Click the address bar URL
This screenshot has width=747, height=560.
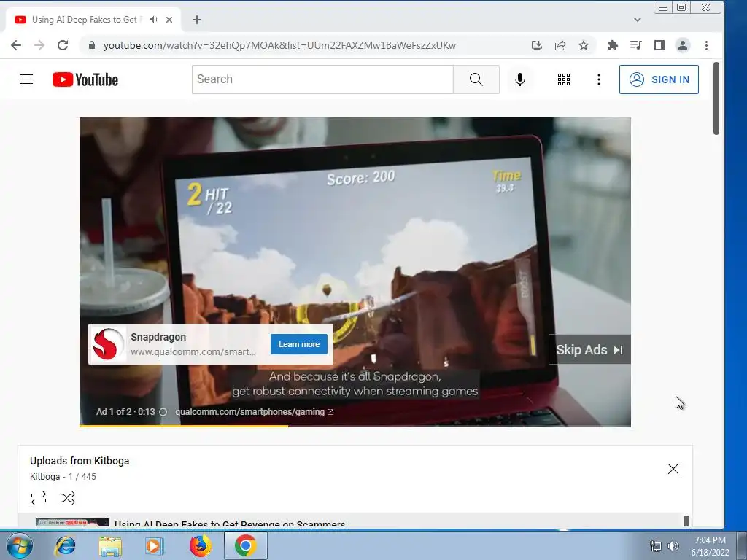(279, 45)
